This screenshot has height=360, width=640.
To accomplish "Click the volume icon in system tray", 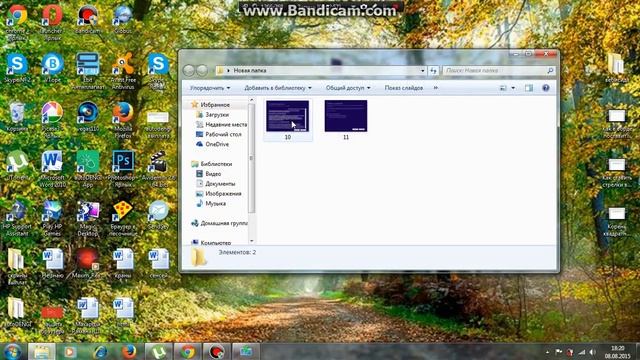I will [x=592, y=352].
